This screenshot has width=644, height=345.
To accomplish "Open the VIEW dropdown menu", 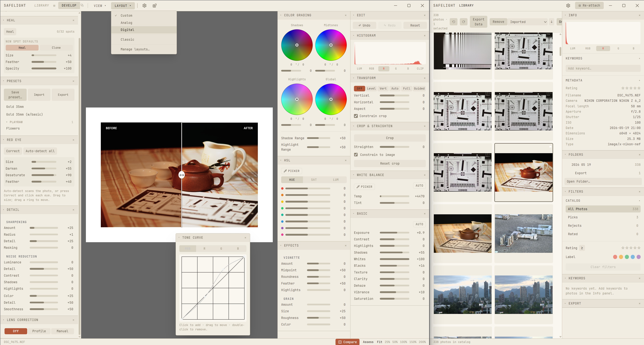I will (x=100, y=6).
